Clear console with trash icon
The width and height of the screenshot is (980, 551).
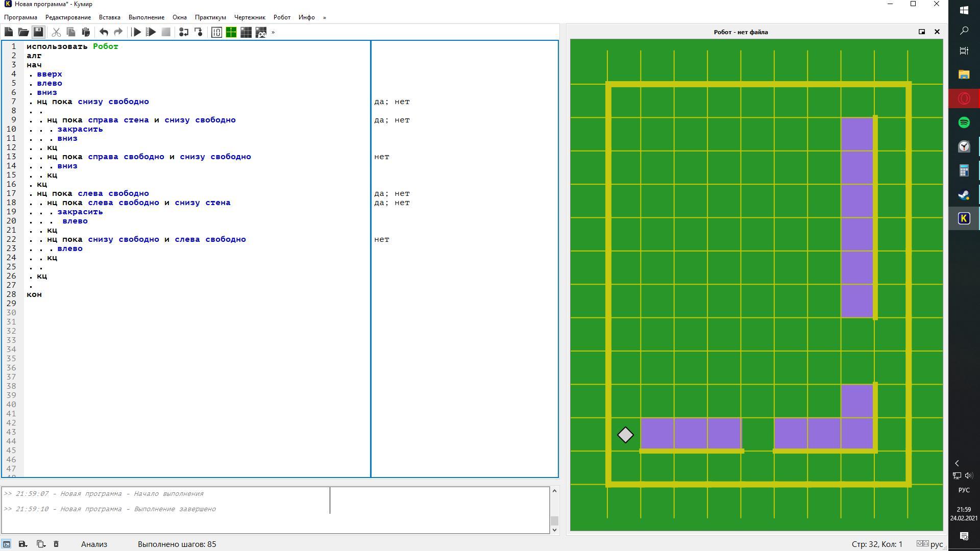(56, 544)
